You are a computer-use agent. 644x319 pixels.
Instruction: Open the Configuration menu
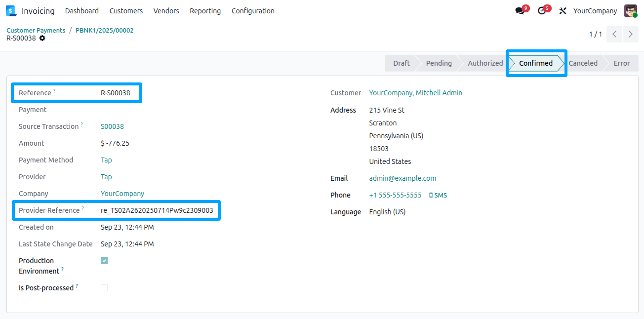[x=252, y=10]
